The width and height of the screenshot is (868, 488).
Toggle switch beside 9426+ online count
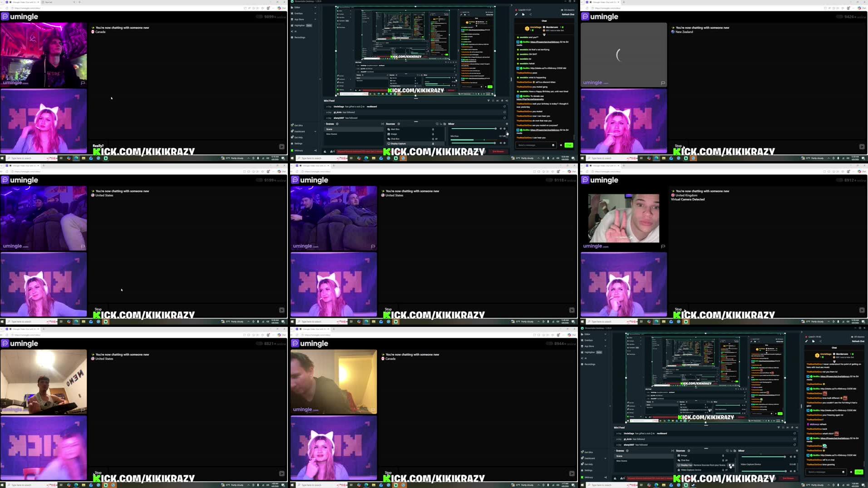pos(839,17)
